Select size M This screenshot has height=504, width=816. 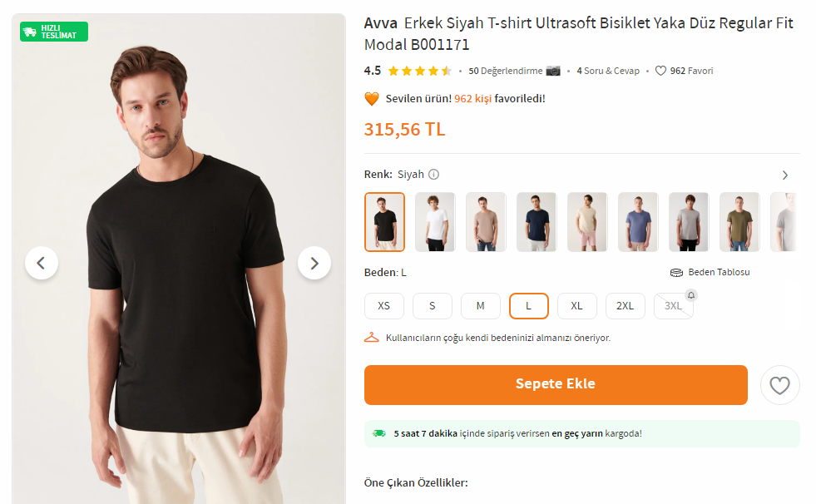(480, 306)
